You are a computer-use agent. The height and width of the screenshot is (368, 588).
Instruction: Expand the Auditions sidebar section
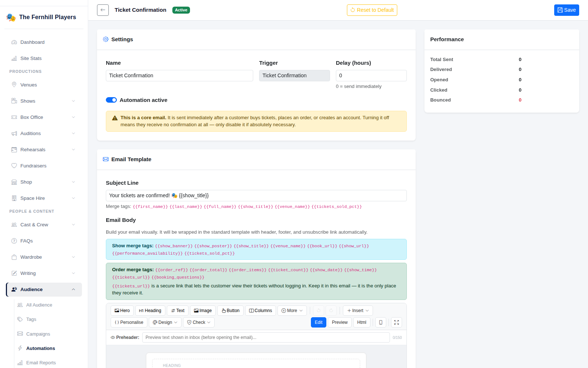(44, 134)
